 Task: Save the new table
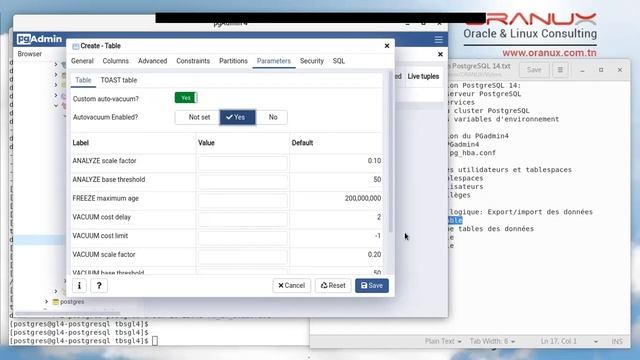(372, 286)
